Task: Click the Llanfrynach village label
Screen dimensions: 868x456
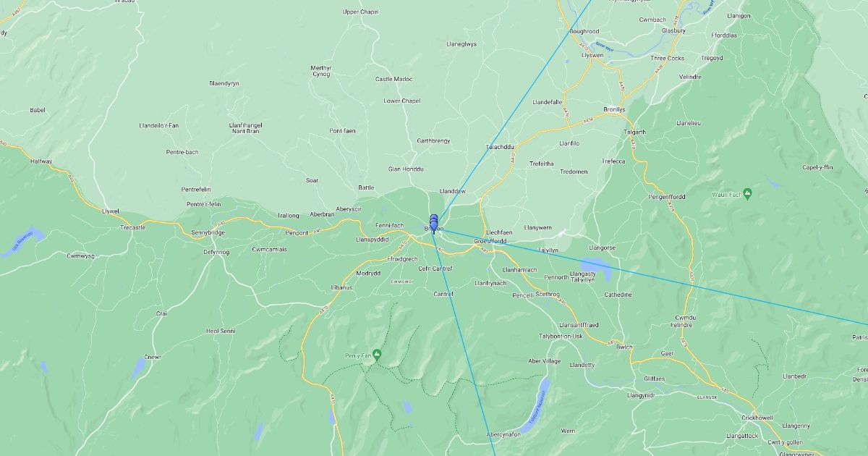Action: (x=490, y=283)
